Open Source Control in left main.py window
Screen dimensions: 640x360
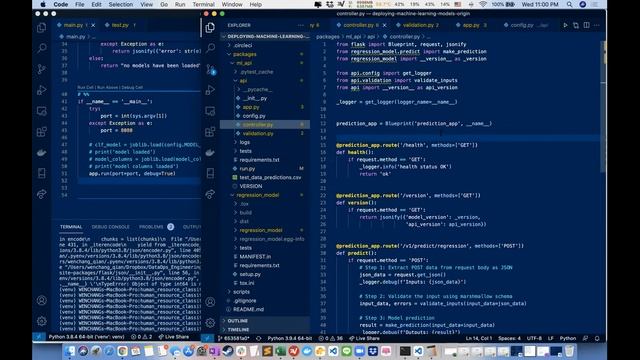42,69
